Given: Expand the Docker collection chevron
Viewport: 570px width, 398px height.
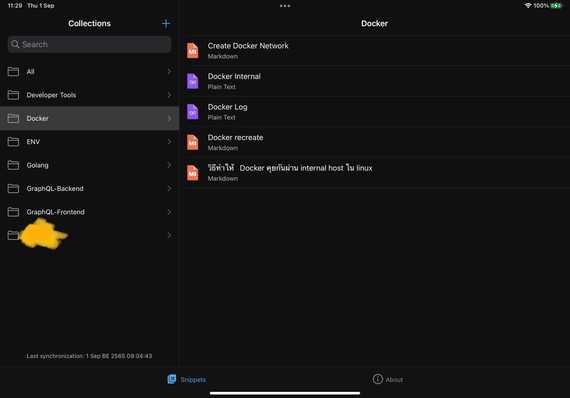Looking at the screenshot, I should 169,118.
